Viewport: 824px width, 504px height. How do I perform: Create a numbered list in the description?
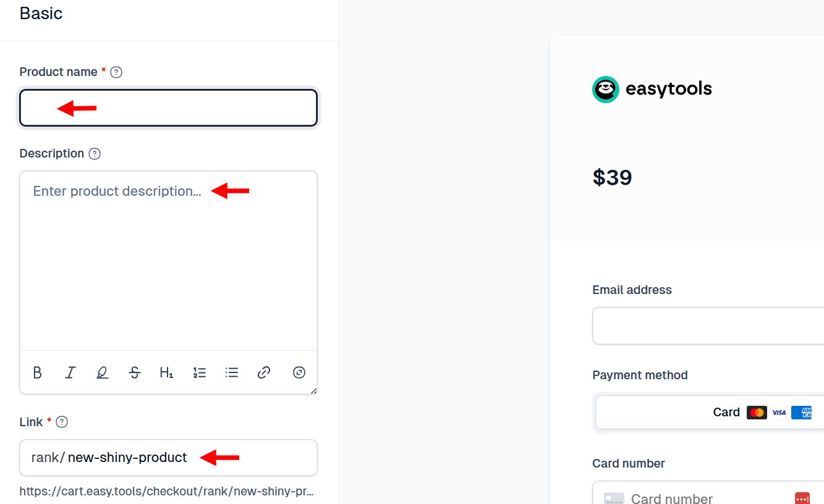click(199, 372)
